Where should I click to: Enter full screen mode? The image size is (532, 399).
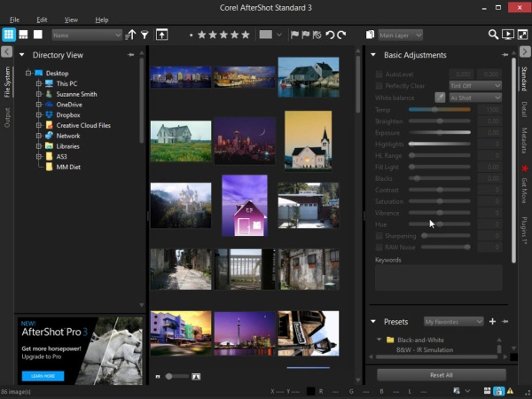point(523,35)
